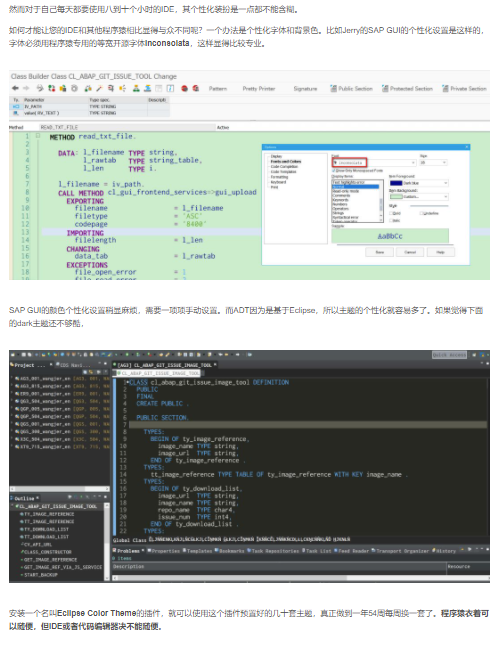The image size is (498, 651).
Task: Select TT_DOWNLOAD_LIST in Outline
Action: 45,537
